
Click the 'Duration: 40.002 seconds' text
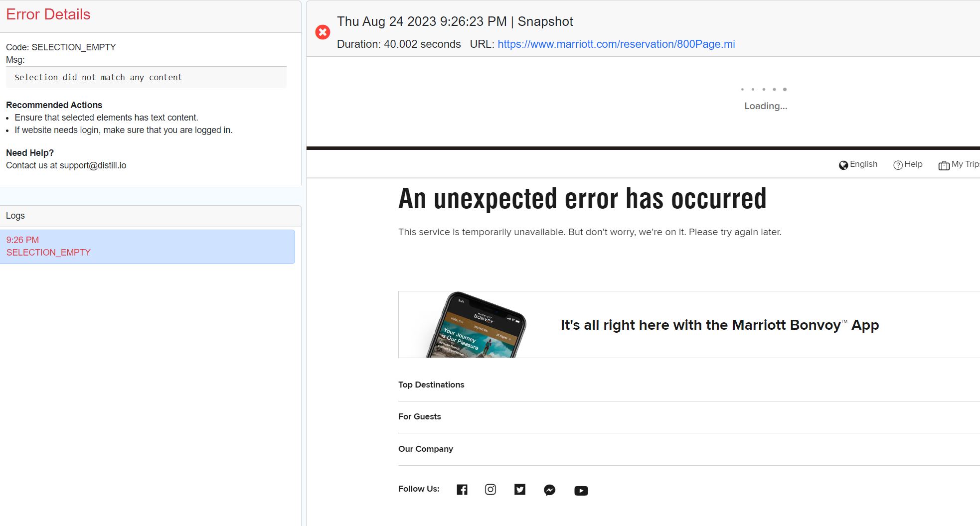399,44
